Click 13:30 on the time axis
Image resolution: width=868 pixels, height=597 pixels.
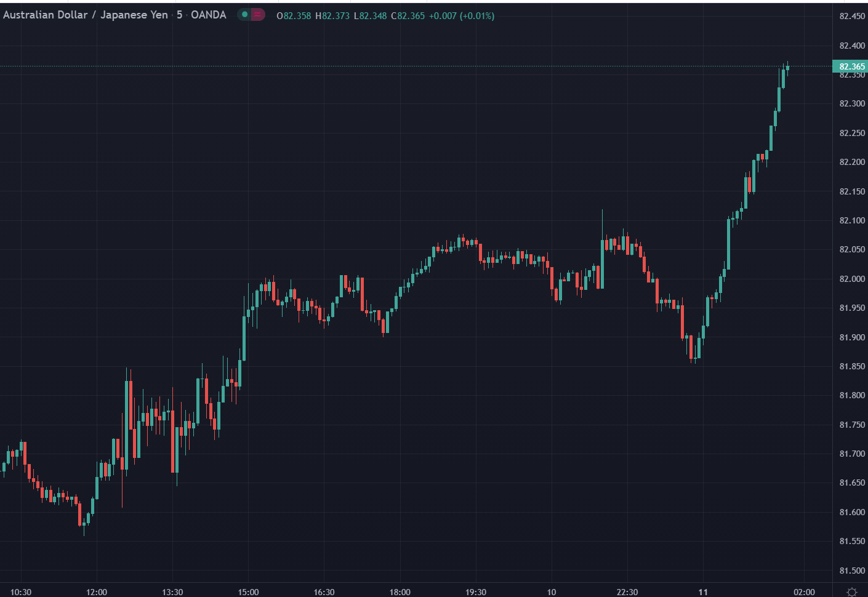(x=172, y=592)
